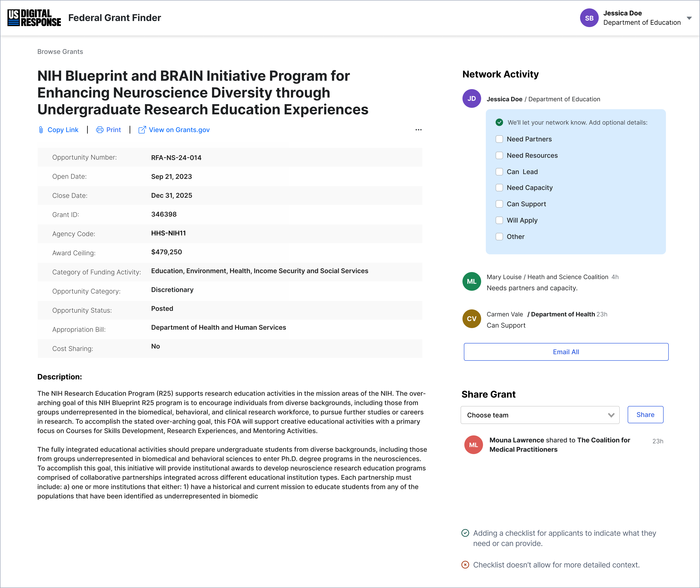Viewport: 700px width, 588px height.
Task: Select the Discretionary category value
Action: point(172,290)
